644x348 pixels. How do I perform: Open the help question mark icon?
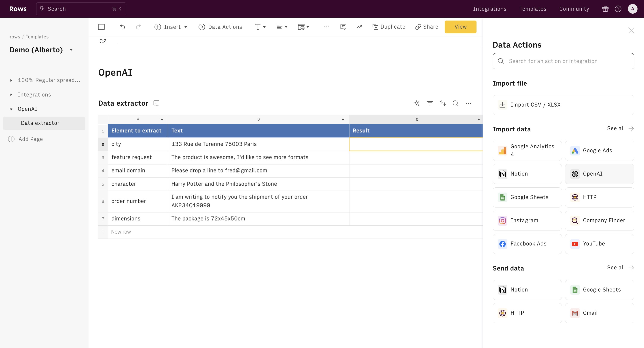click(618, 9)
